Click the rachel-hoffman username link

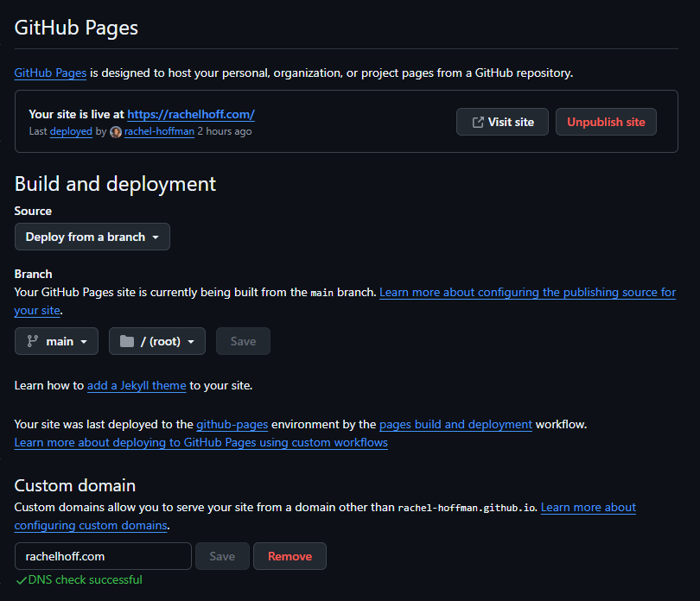click(x=159, y=132)
